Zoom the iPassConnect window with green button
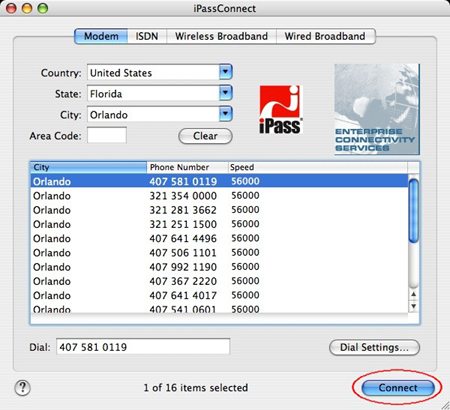Viewport: 450px width, 410px height. click(x=42, y=8)
